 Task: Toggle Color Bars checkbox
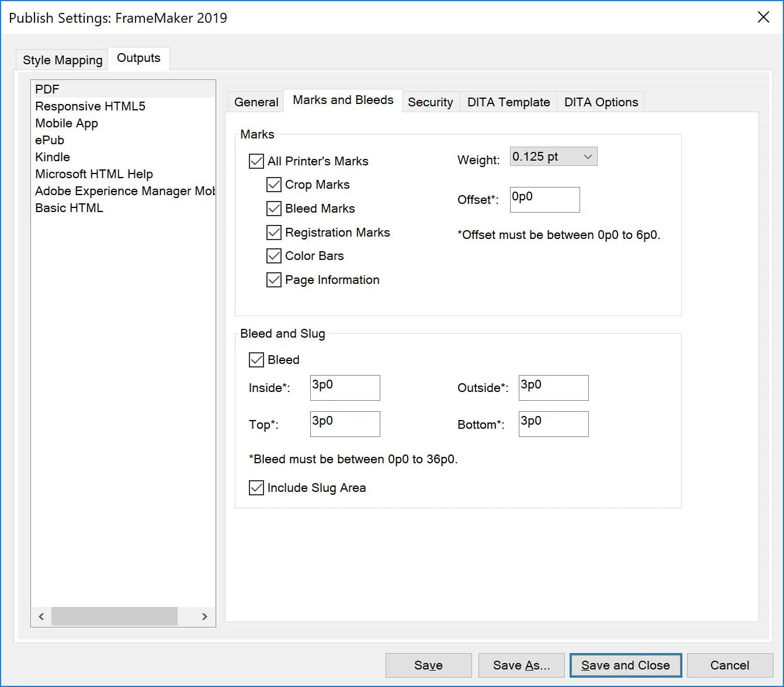click(274, 256)
